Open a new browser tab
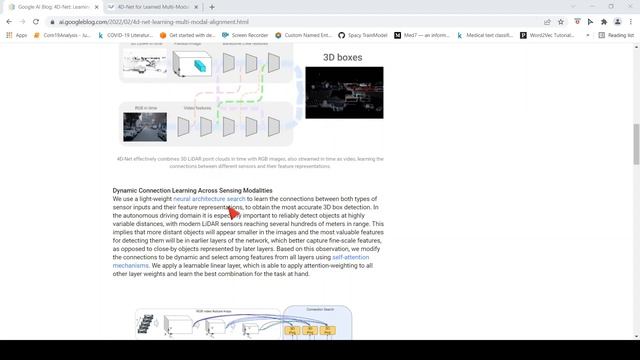 coord(212,7)
